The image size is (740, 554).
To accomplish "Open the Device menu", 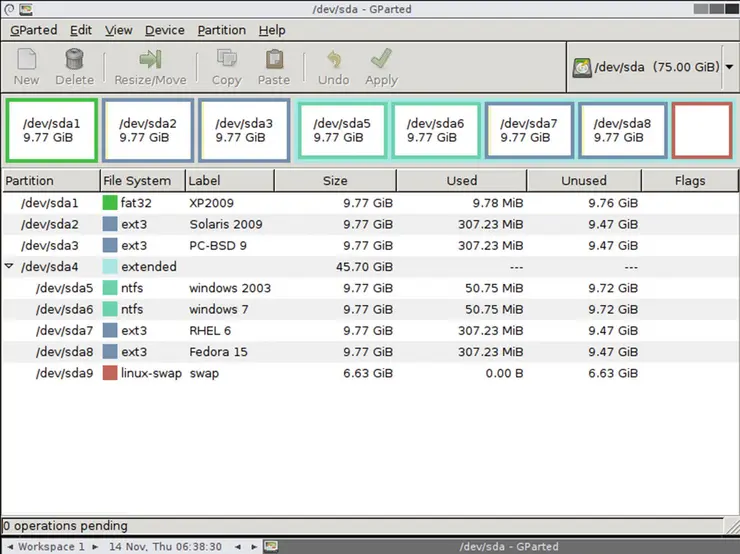I will point(164,30).
